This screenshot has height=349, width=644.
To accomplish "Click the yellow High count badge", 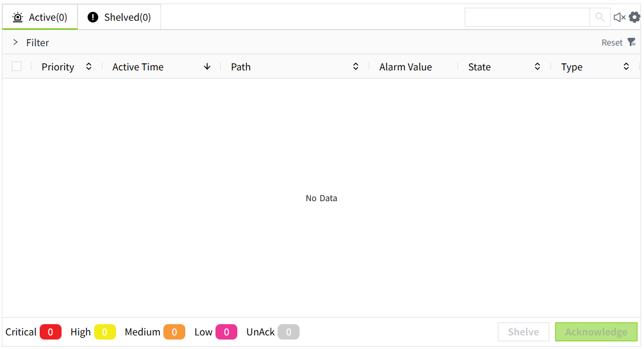I will (105, 332).
